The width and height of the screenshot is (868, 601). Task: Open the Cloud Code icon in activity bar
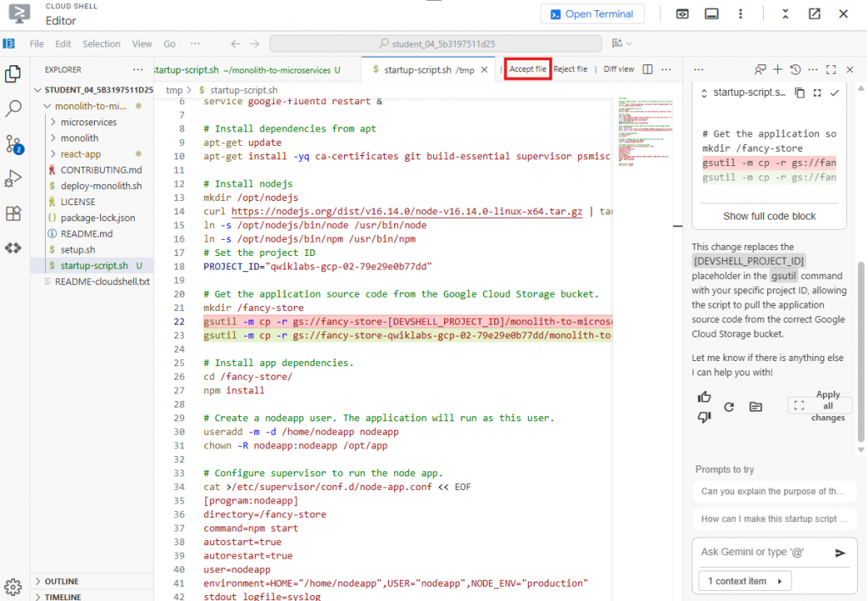point(13,248)
